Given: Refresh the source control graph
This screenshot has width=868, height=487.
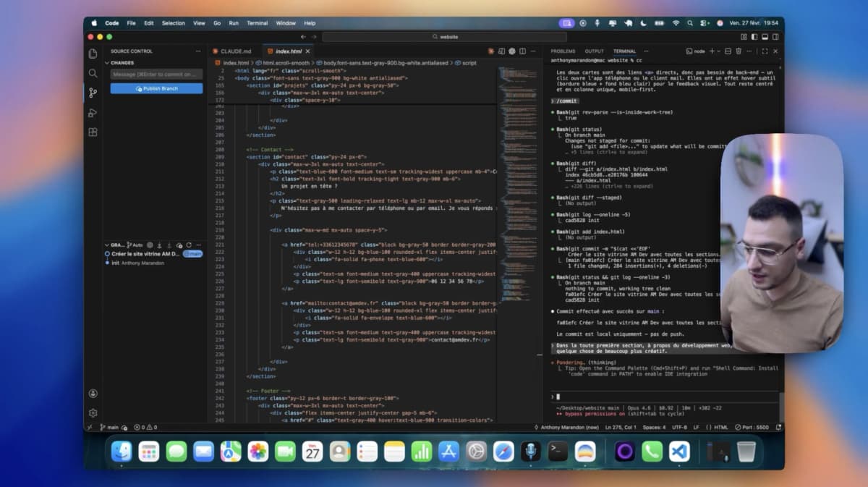Looking at the screenshot, I should click(x=189, y=245).
